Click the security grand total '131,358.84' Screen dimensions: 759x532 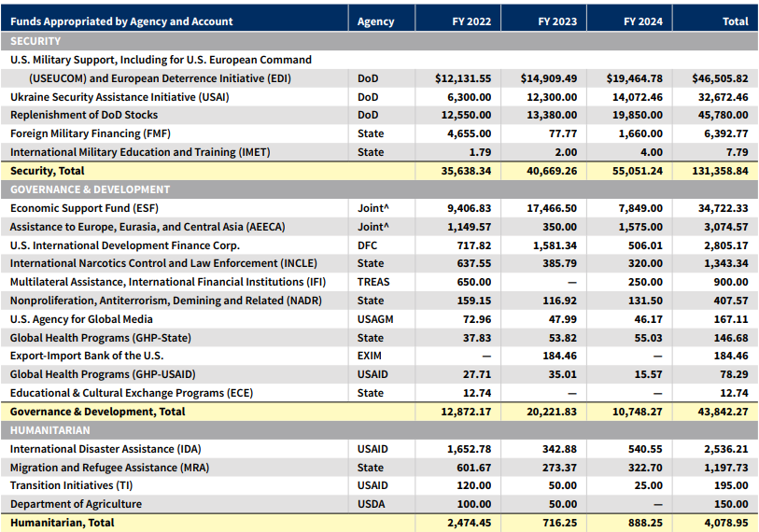coord(720,171)
